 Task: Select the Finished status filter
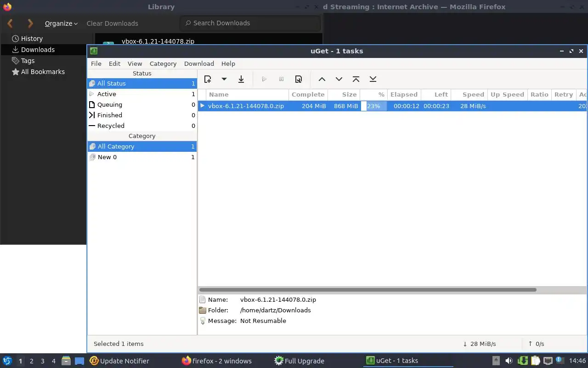pos(142,115)
